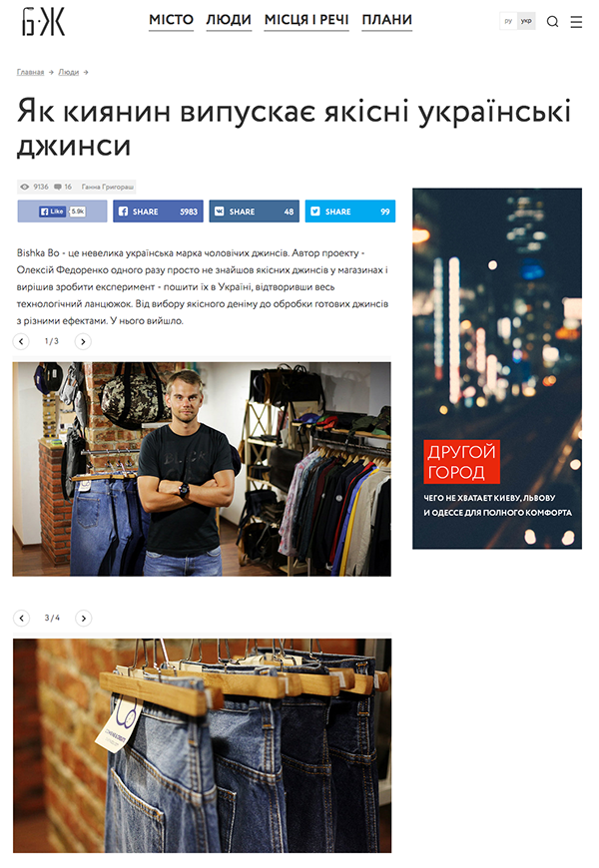Share article on Twitter
The image size is (599, 868).
tap(350, 212)
